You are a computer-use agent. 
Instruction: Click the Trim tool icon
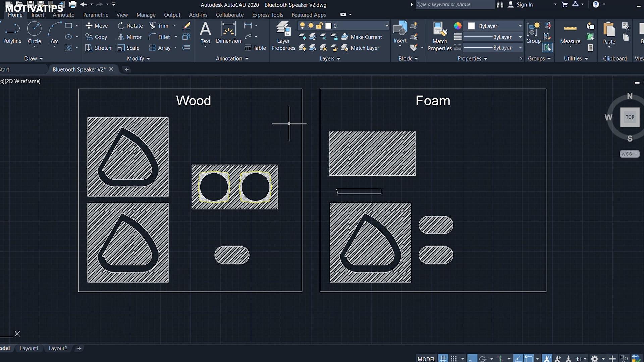pos(153,26)
